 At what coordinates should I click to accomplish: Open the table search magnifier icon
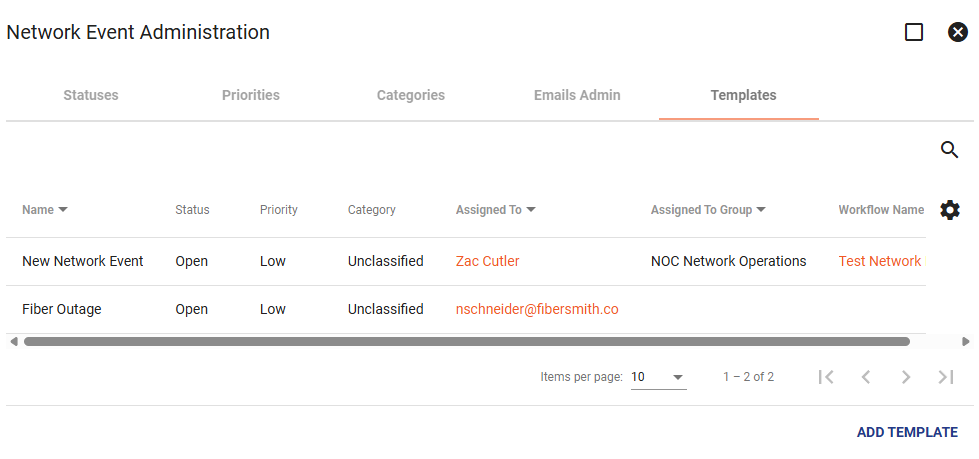[949, 150]
